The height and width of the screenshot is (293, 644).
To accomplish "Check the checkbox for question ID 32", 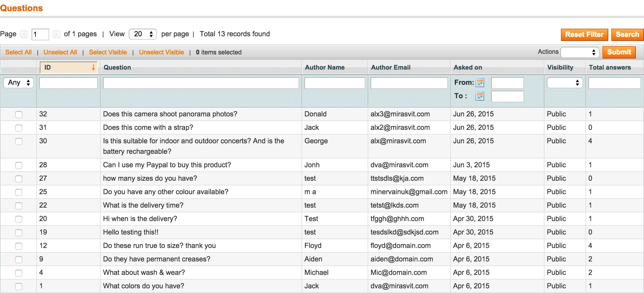I will tap(19, 114).
